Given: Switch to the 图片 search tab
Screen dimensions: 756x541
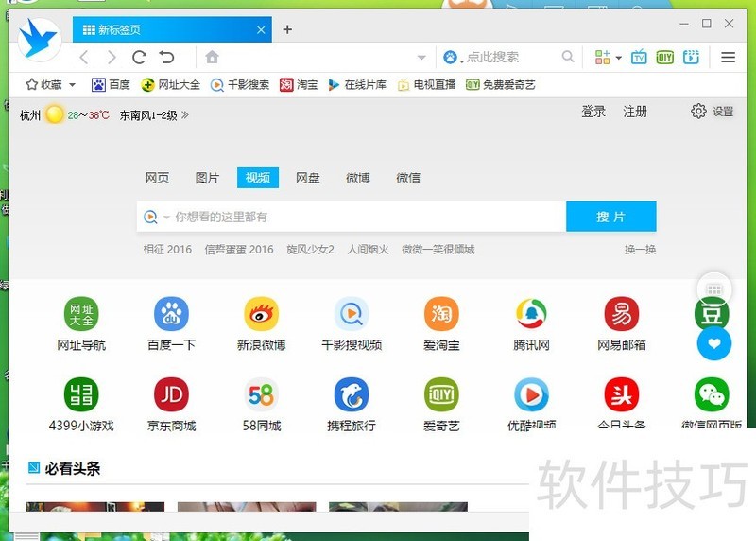Looking at the screenshot, I should click(x=207, y=178).
